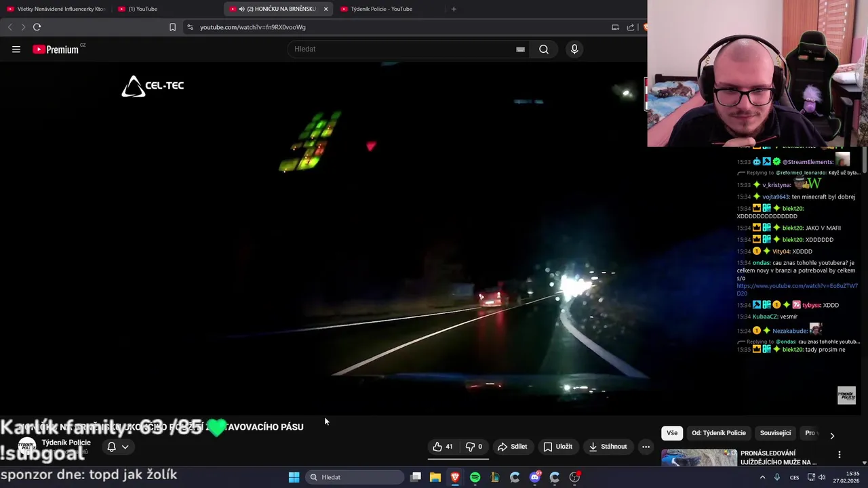This screenshot has height=488, width=868.
Task: Bookmark this page with bookmark icon
Action: (x=172, y=27)
